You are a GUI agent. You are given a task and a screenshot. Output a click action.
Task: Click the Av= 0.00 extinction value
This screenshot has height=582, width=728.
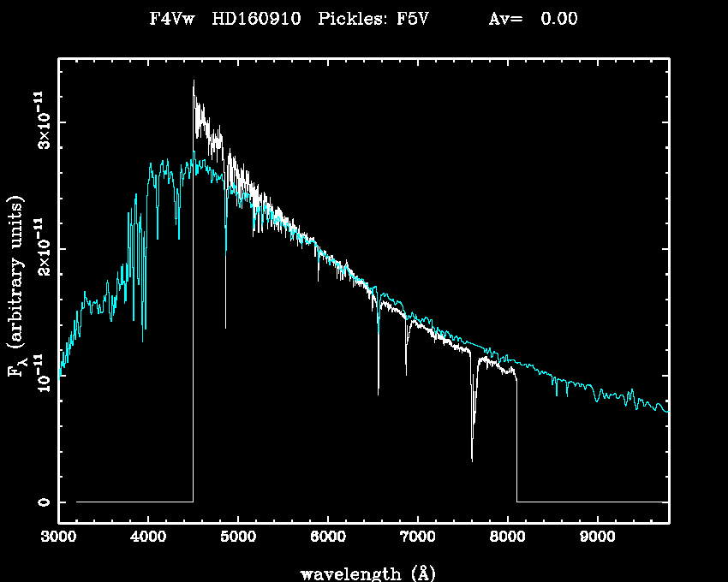pyautogui.click(x=533, y=19)
